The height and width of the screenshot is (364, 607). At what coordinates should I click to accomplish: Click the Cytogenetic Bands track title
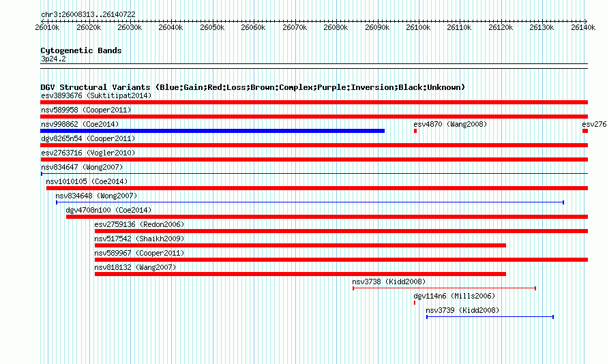[81, 50]
